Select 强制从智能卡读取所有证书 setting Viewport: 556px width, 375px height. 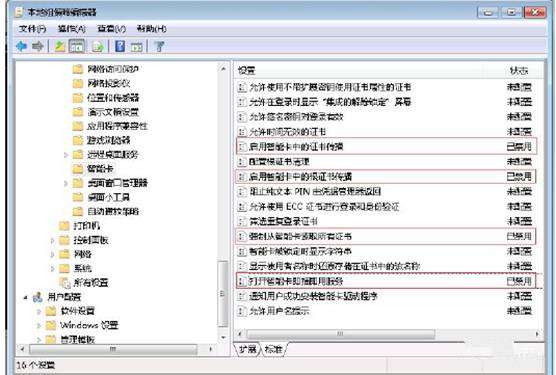(386, 236)
